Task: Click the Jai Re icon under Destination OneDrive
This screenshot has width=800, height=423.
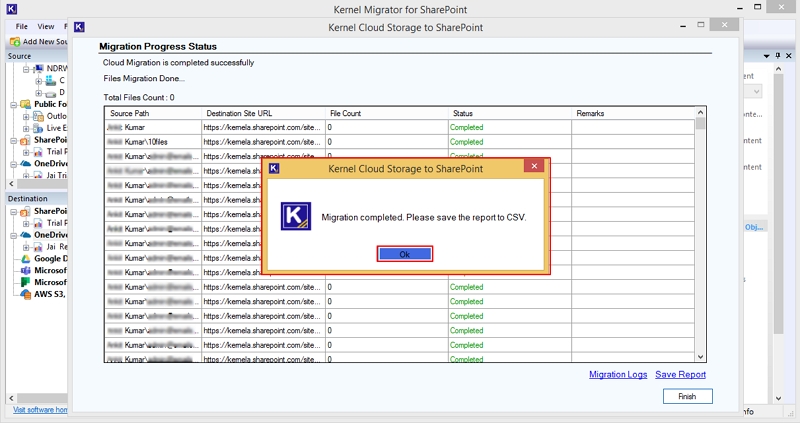Action: pyautogui.click(x=38, y=247)
